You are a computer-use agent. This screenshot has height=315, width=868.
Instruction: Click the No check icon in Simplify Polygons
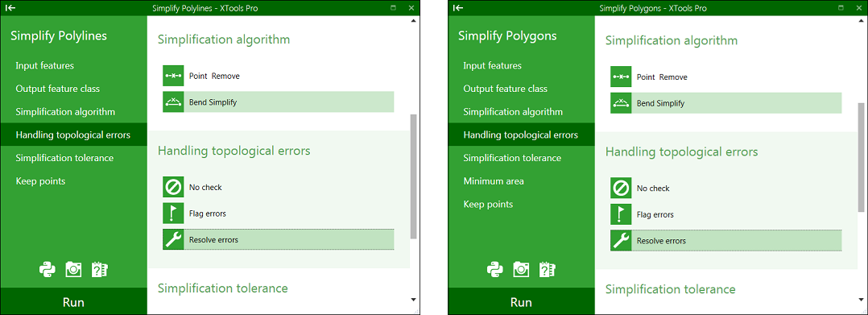click(x=621, y=189)
